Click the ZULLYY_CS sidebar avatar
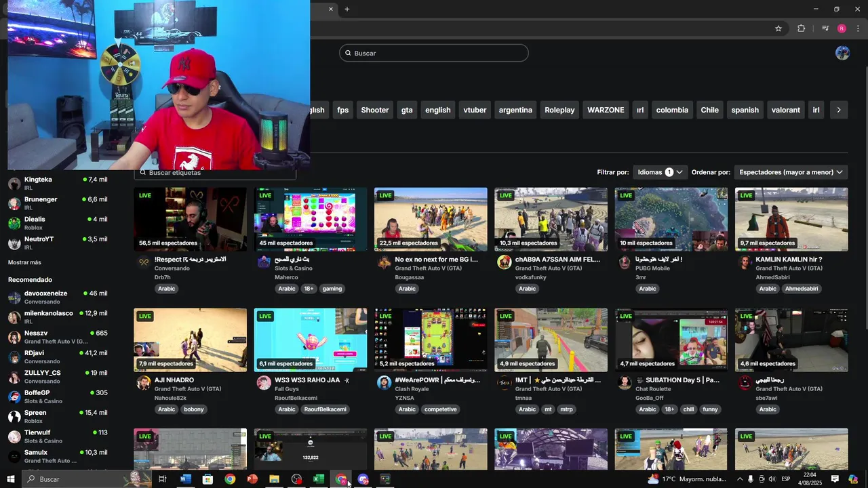 pos(14,377)
